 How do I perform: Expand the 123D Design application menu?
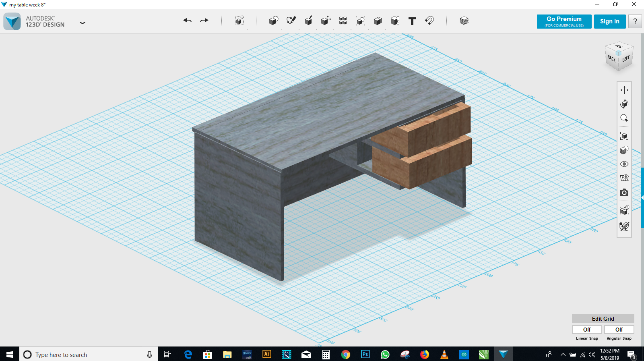(x=83, y=23)
